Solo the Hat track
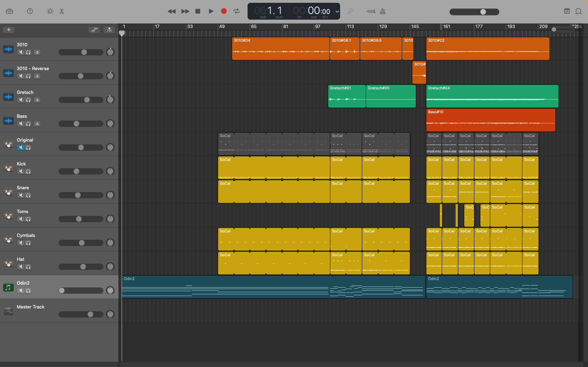This screenshot has width=588, height=367. 28,267
